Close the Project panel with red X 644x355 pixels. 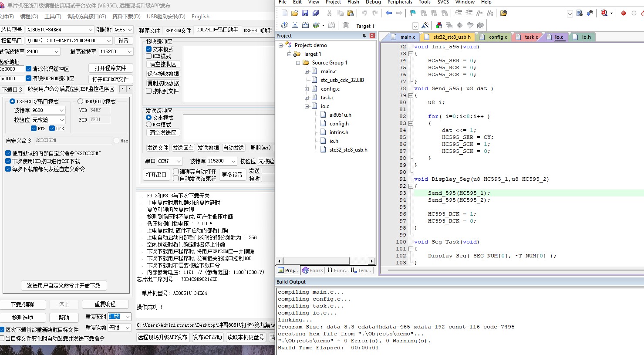coord(372,36)
